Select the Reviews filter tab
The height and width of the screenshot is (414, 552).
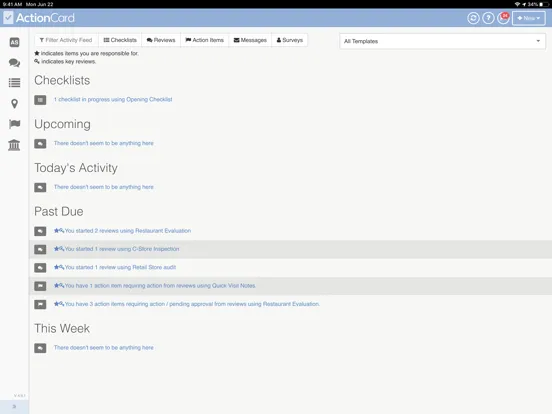pos(161,40)
